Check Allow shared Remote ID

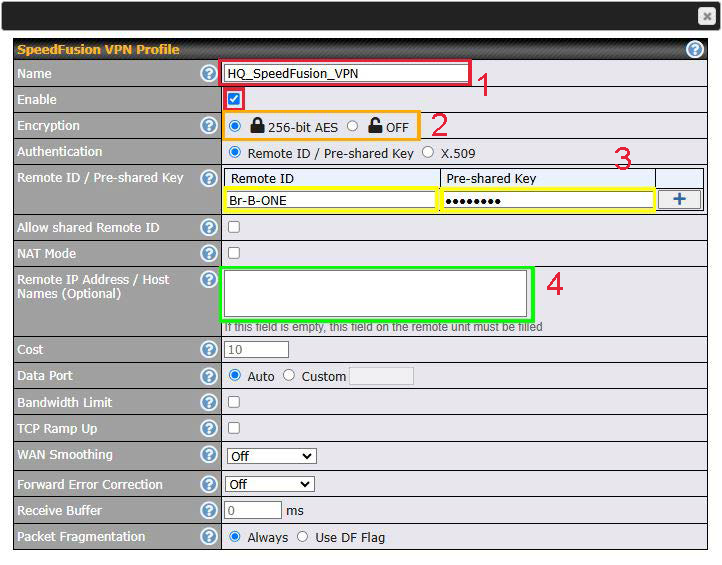tap(234, 227)
